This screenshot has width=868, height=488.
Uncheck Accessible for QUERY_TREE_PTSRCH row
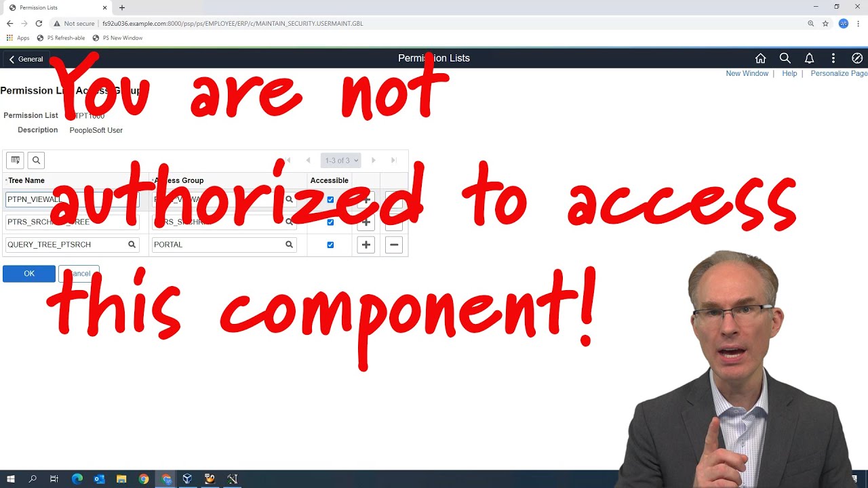pos(330,245)
